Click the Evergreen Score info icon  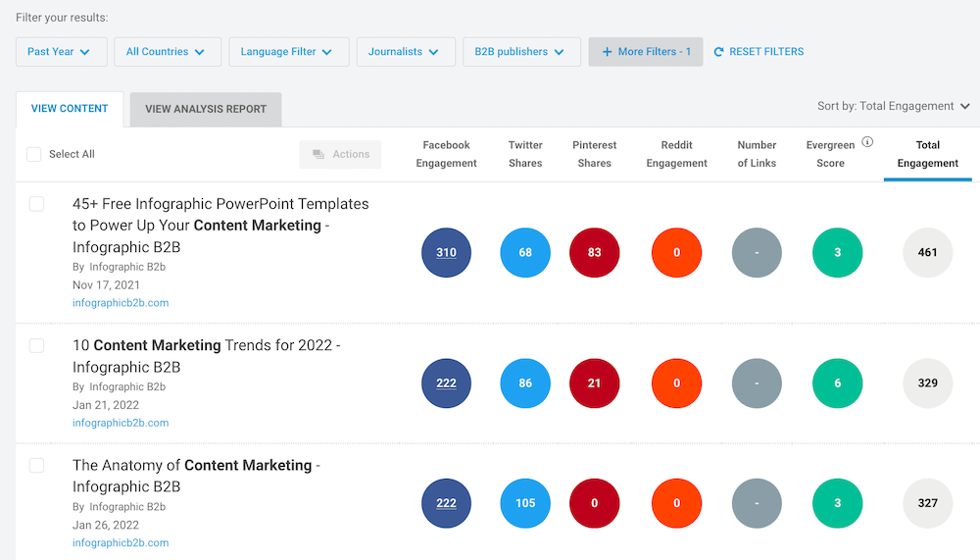click(867, 142)
